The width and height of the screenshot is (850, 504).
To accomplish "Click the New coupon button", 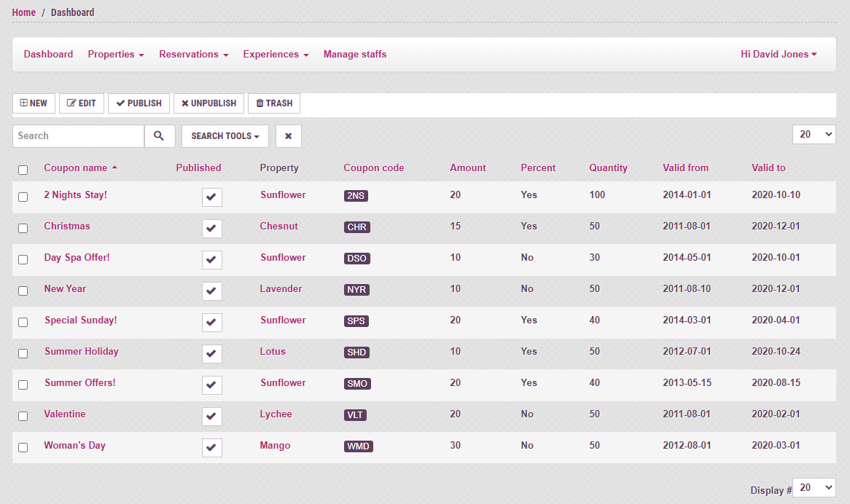I will (x=34, y=103).
